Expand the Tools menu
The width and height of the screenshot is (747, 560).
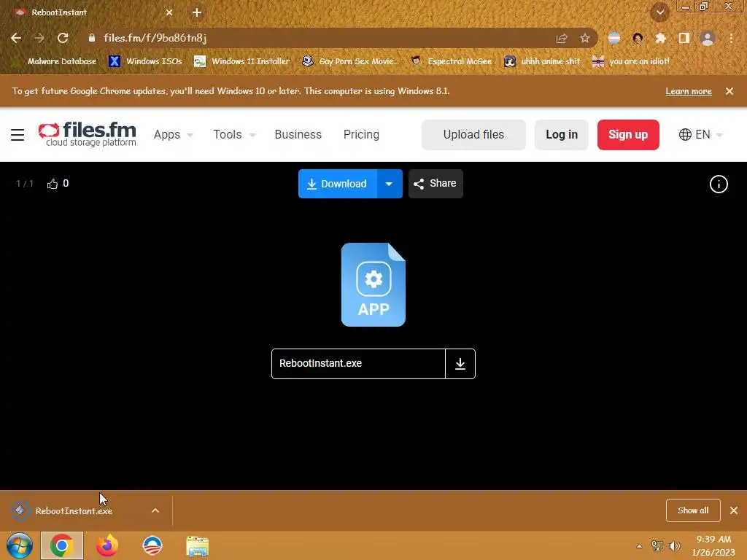234,135
